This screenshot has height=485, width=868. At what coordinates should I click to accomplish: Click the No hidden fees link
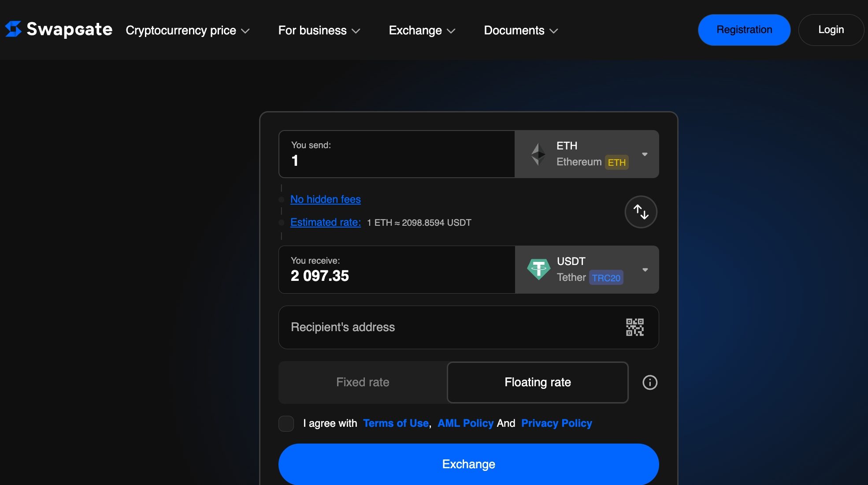[325, 199]
